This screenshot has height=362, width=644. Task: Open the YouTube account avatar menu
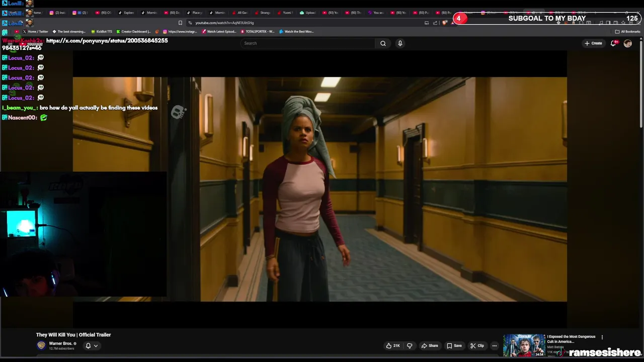coord(627,43)
